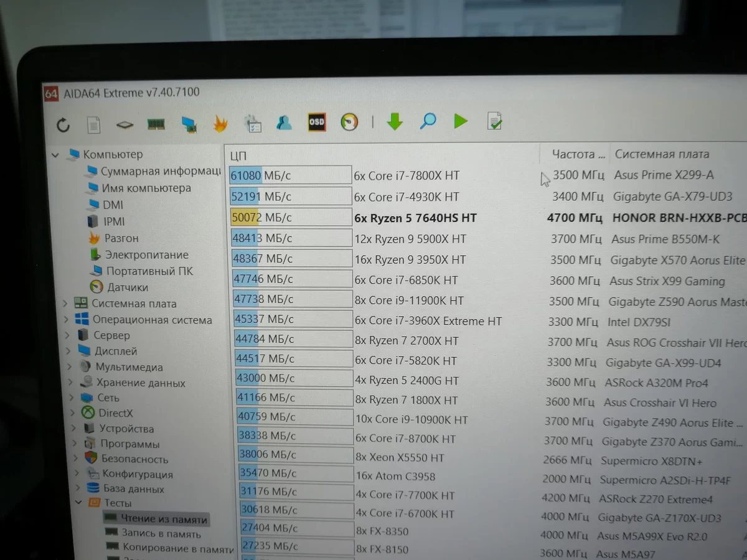Open the Датчики tree item
This screenshot has height=560, width=747.
point(128,287)
